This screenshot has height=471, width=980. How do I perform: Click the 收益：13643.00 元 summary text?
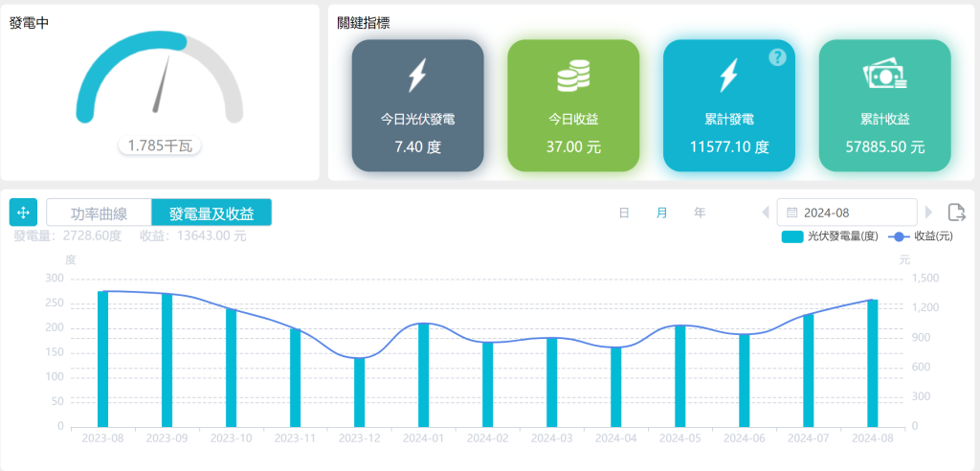coord(193,235)
